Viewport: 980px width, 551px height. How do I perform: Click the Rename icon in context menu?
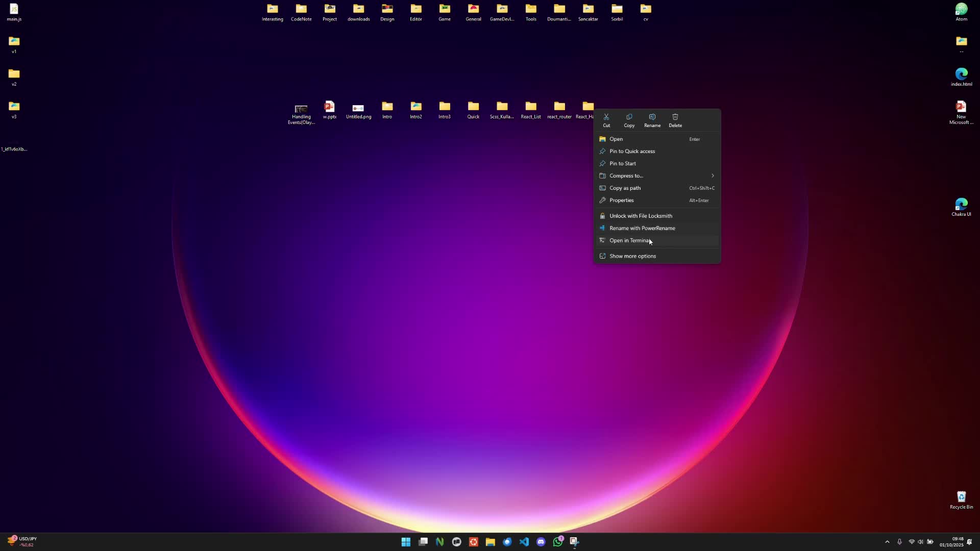click(x=652, y=120)
